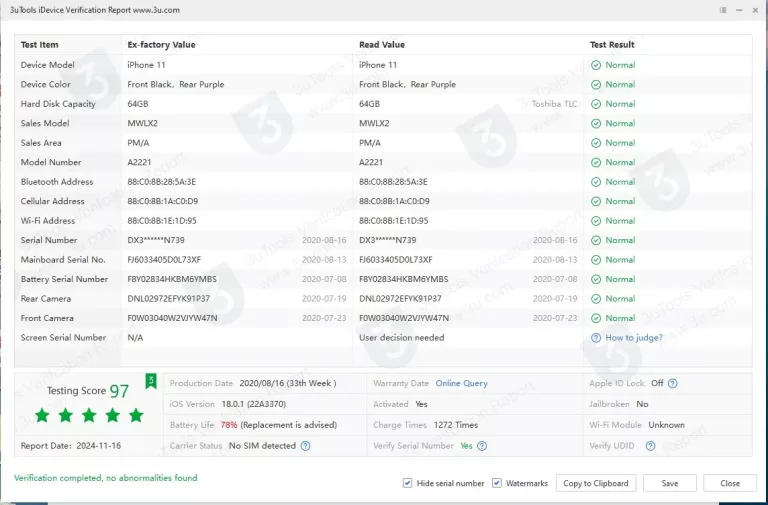Click the Normal check icon for Cellular Address
The image size is (768, 505).
click(x=596, y=201)
